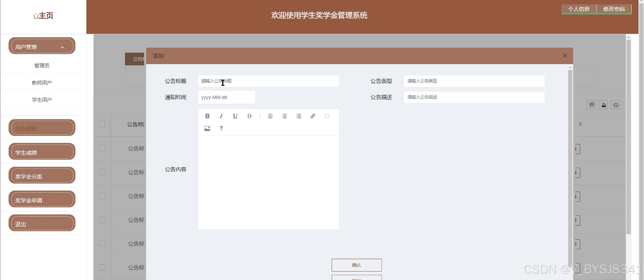Underline text in the content editor
This screenshot has height=280, width=644.
235,116
